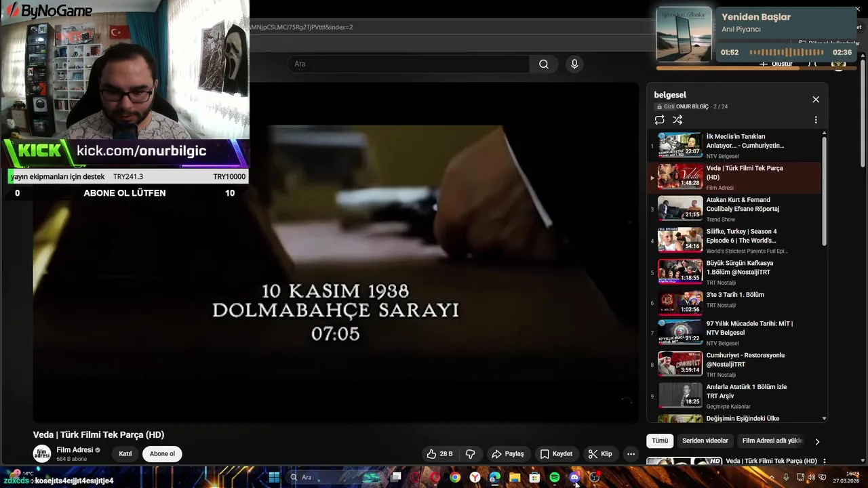Open Task View in taskbar
The height and width of the screenshot is (488, 868).
click(396, 477)
